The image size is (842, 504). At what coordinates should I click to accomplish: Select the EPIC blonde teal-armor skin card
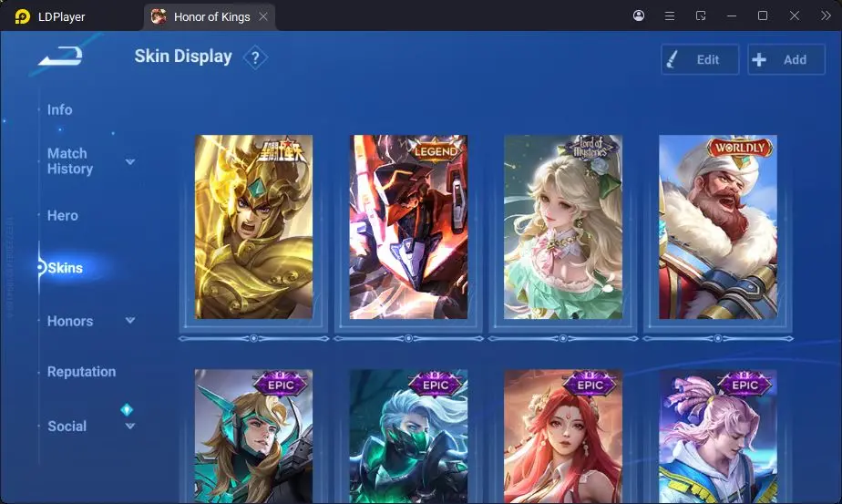(253, 437)
